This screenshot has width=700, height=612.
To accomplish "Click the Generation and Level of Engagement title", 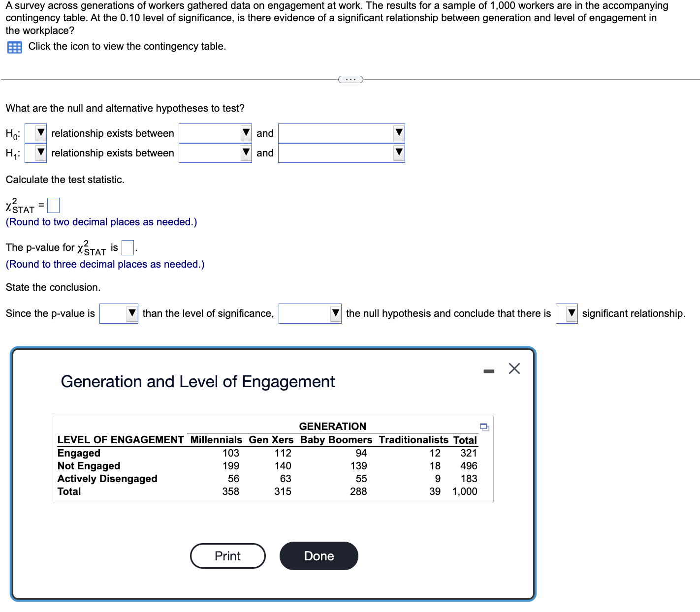I will tap(197, 381).
